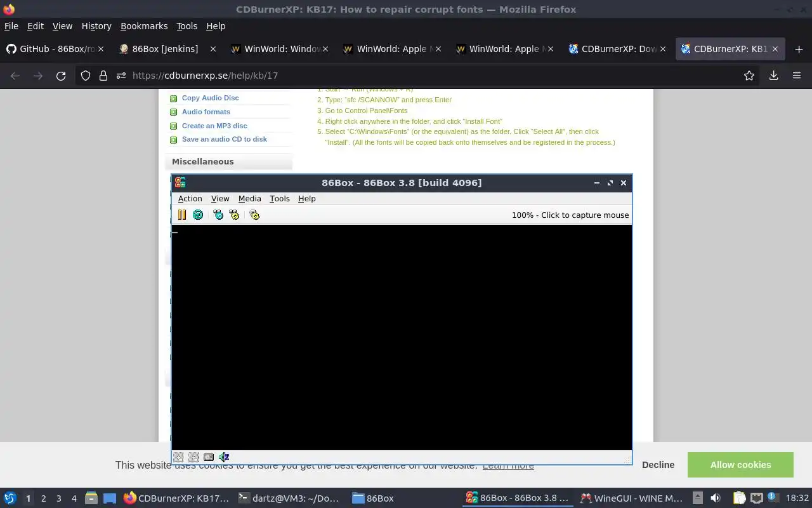812x508 pixels.
Task: Open network tray icon
Action: click(756, 498)
